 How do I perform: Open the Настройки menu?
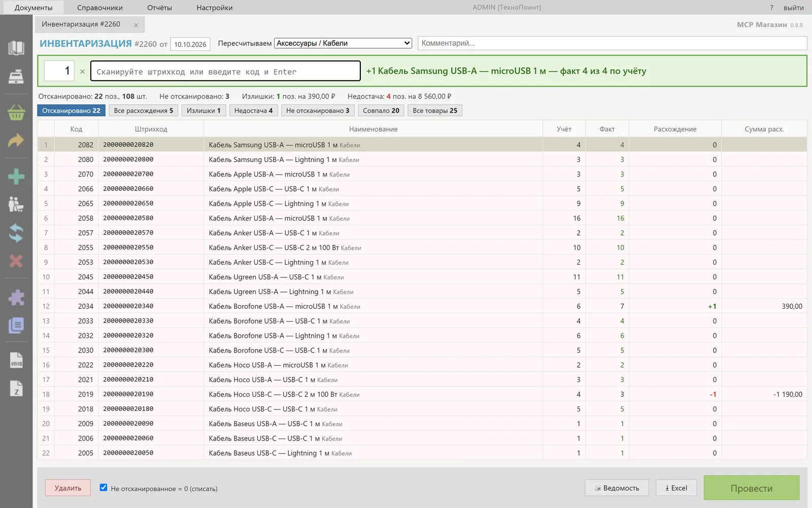point(215,8)
